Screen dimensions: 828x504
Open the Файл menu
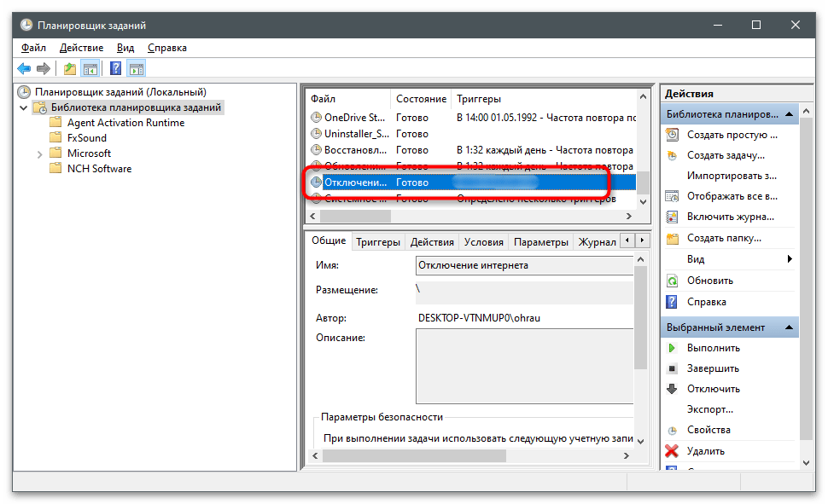click(33, 48)
